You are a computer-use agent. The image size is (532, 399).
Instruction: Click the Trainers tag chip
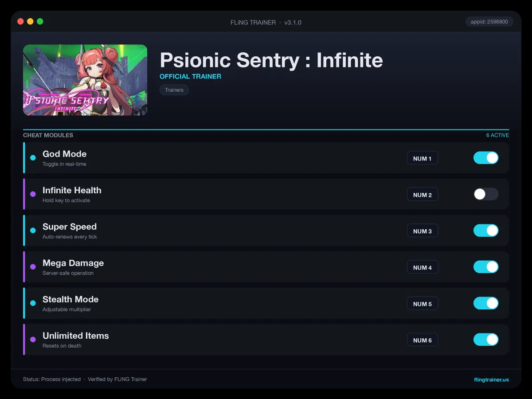click(x=174, y=90)
